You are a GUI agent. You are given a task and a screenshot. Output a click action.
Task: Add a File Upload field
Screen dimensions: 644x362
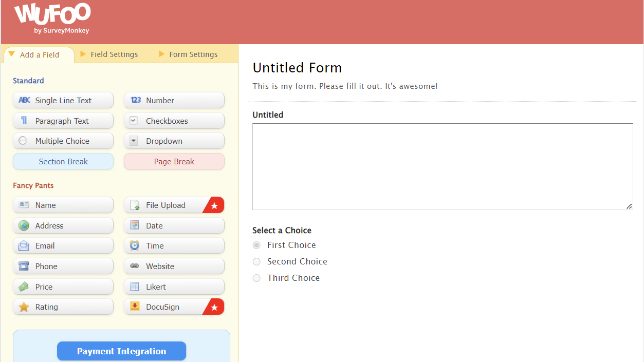[x=170, y=205]
